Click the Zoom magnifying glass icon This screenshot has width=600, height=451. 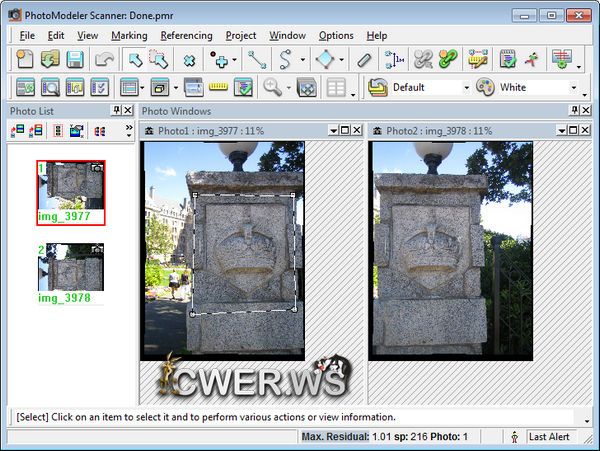tap(272, 87)
